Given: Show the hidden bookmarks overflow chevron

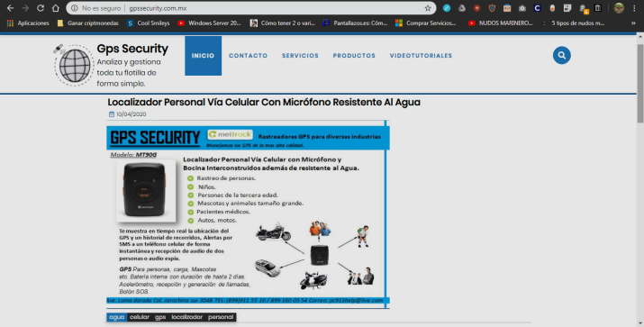Looking at the screenshot, I should (x=633, y=23).
